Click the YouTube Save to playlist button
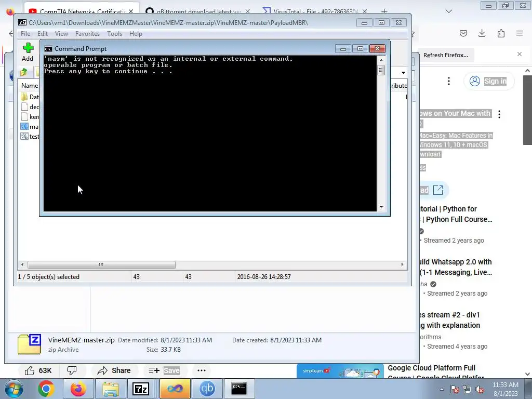This screenshot has height=399, width=532. click(164, 370)
